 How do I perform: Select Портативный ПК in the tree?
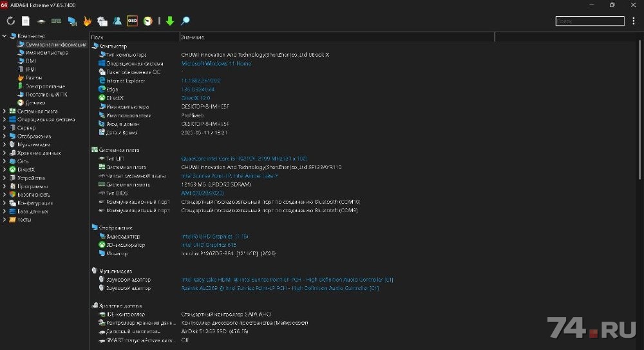pyautogui.click(x=46, y=94)
